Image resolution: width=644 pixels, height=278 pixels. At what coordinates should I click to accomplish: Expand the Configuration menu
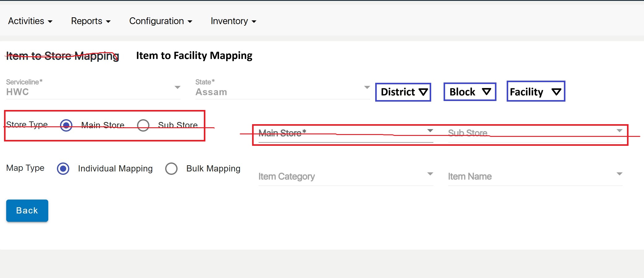(161, 21)
